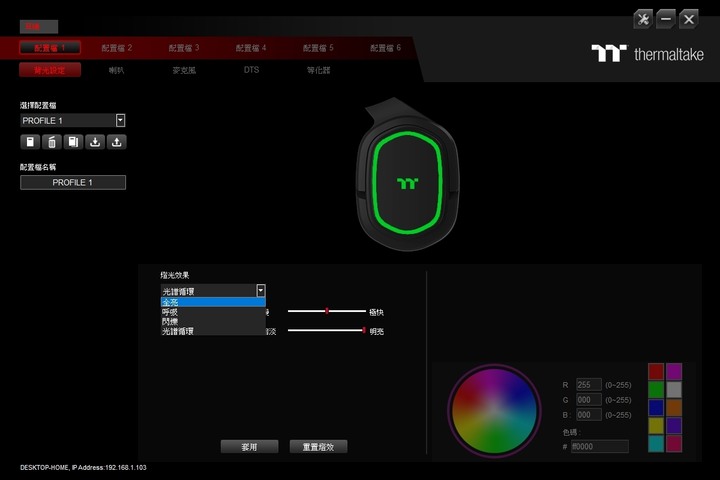Image resolution: width=720 pixels, height=480 pixels.
Task: Choose the yellow color swatch
Action: [x=656, y=425]
